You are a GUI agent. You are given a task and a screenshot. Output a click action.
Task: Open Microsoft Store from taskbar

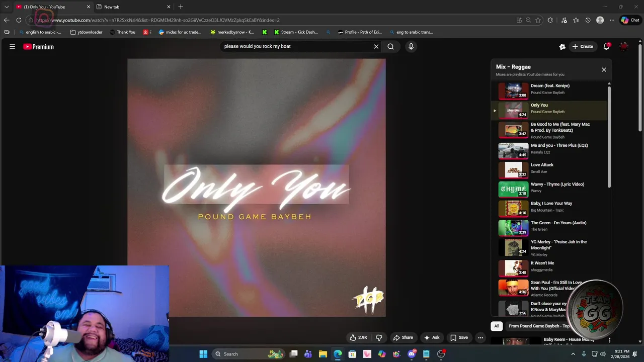coord(352,354)
